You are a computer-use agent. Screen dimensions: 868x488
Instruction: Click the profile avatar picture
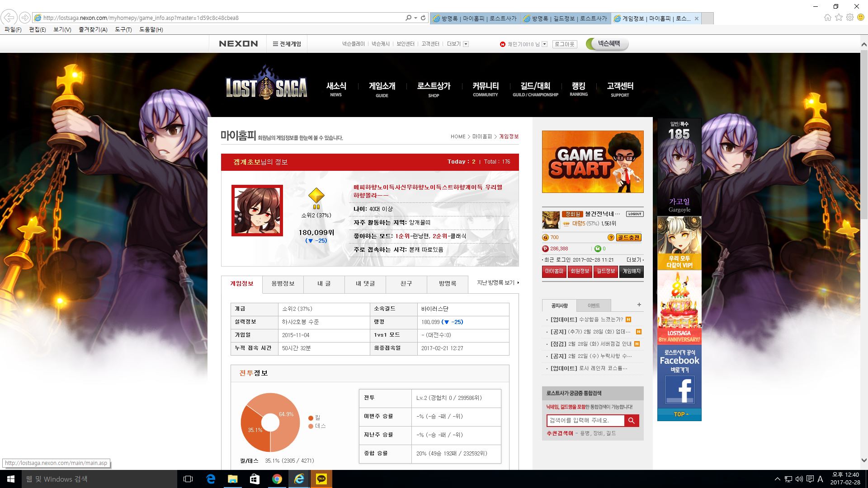point(257,211)
